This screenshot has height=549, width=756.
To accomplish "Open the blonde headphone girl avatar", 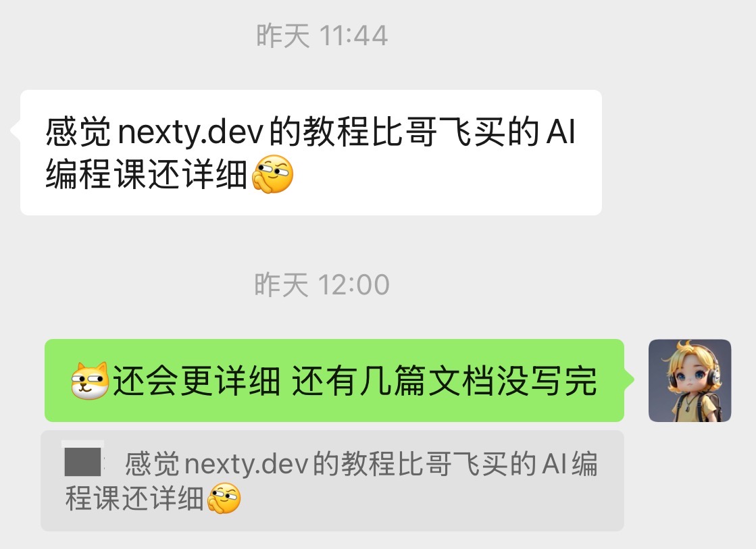I will (x=690, y=380).
